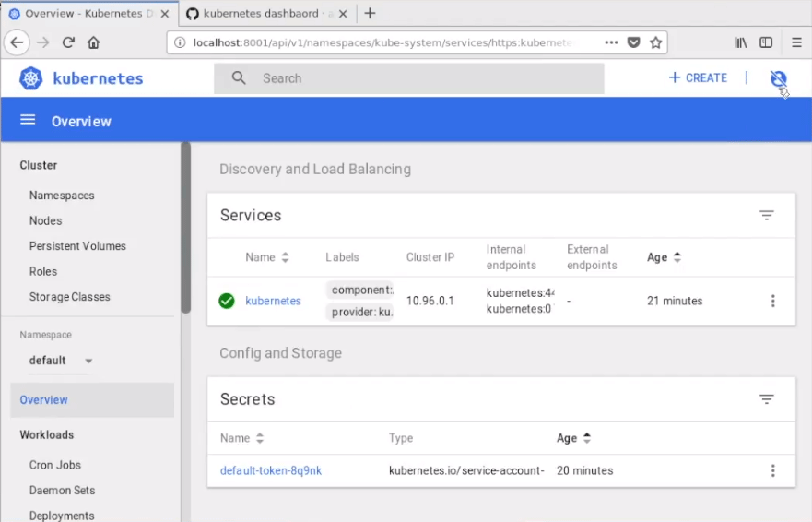Toggle the navigation hamburger menu beside Overview
Image resolution: width=812 pixels, height=522 pixels.
[x=28, y=120]
